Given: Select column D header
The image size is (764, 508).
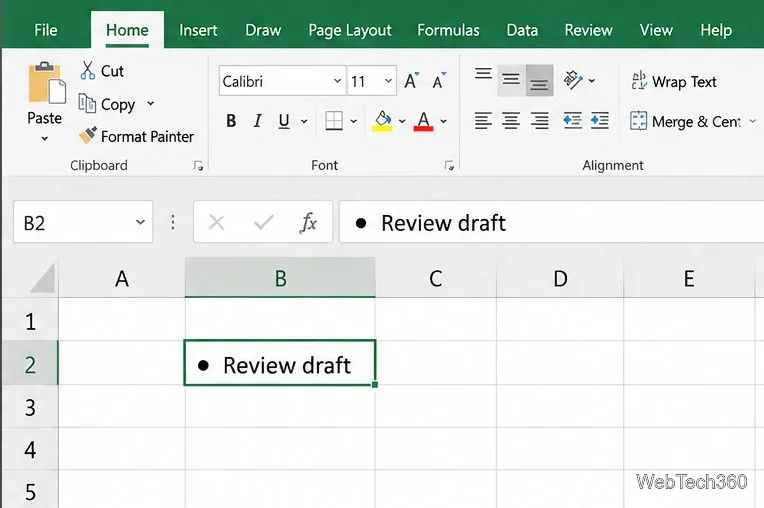Looking at the screenshot, I should 560,279.
